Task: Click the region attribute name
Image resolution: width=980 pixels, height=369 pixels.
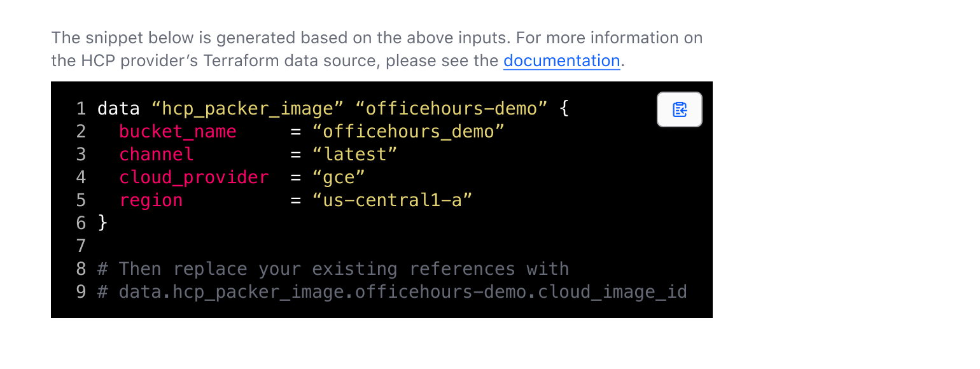Action: pos(151,200)
